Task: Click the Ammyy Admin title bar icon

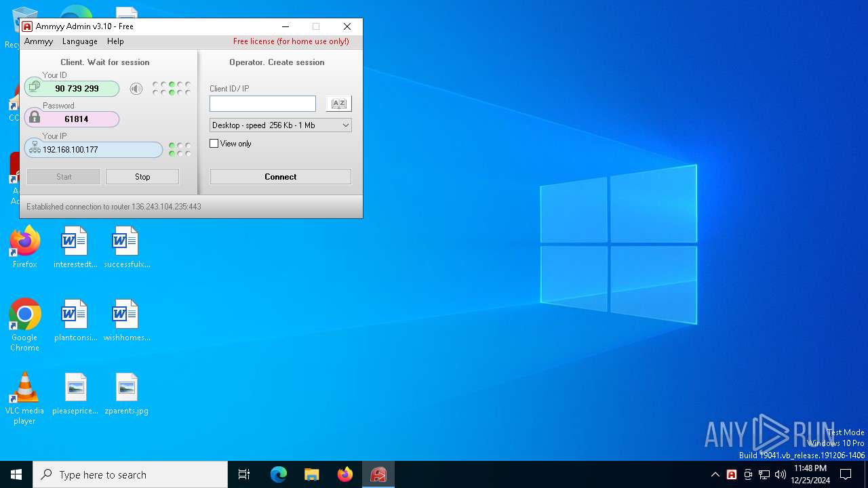Action: pyautogui.click(x=27, y=26)
